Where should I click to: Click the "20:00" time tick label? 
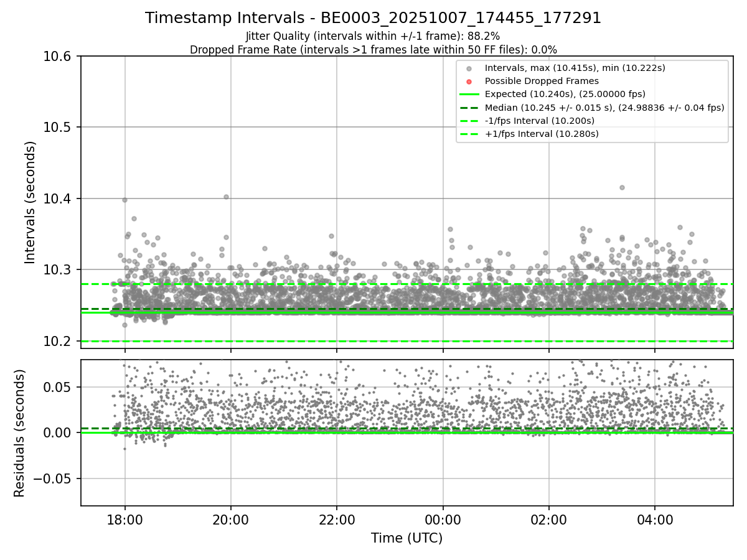click(x=231, y=519)
